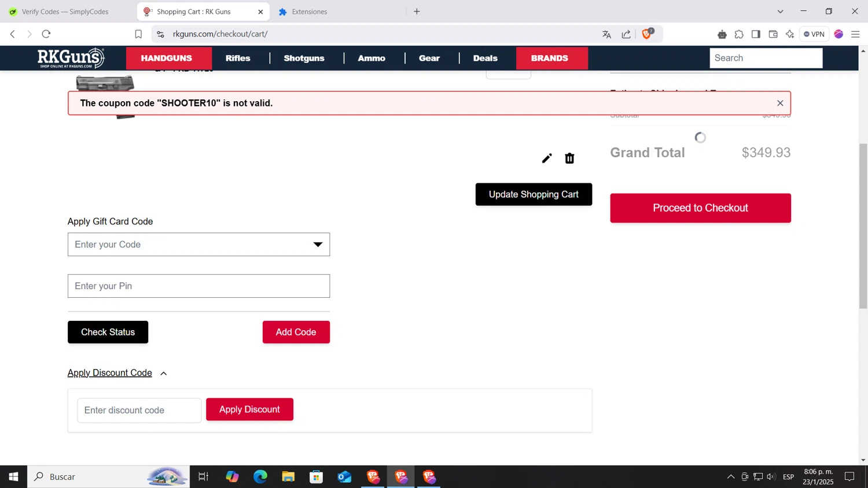The width and height of the screenshot is (868, 488).
Task: Remove item with the trash icon
Action: [x=569, y=158]
